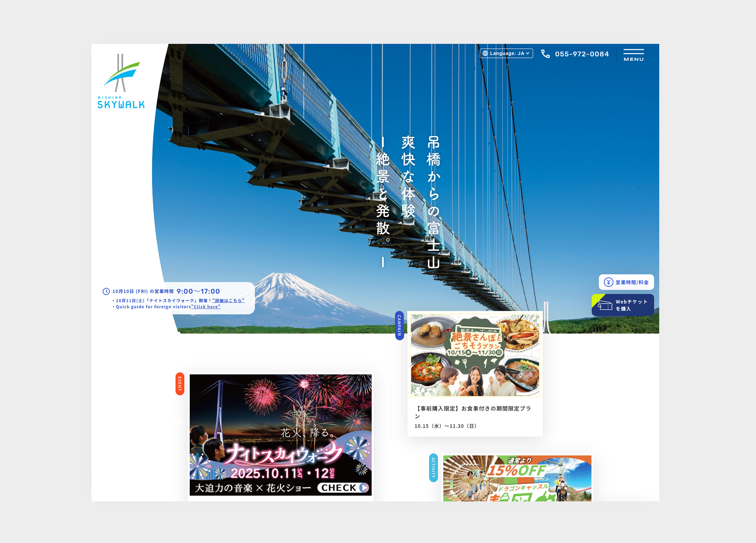Click the orange EVENT tag label
This screenshot has width=756, height=543.
pos(180,384)
